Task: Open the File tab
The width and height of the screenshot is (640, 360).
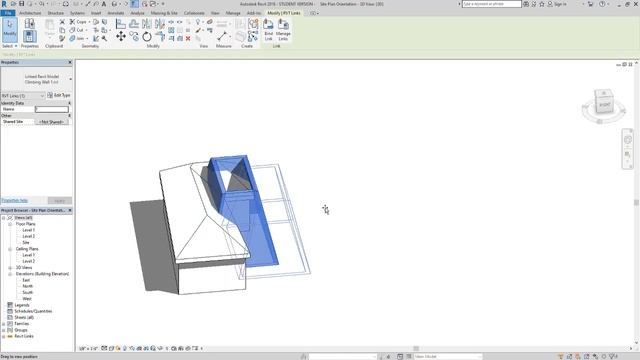Action: point(8,13)
